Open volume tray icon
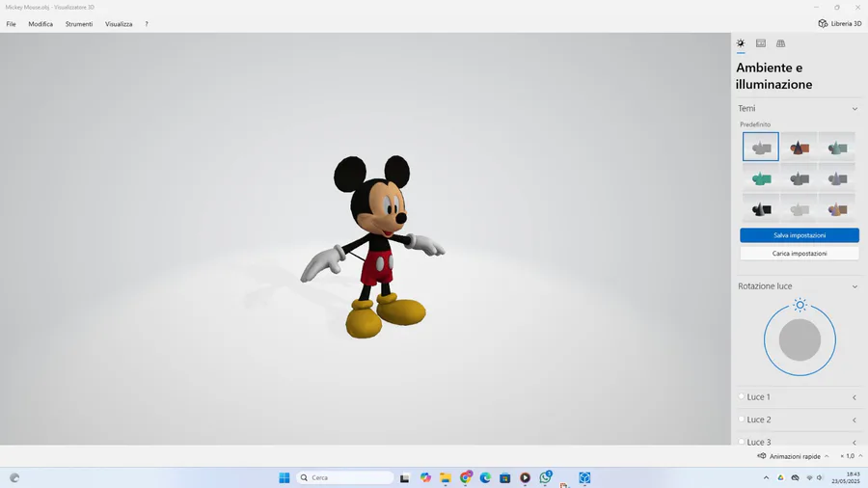Image resolution: width=868 pixels, height=488 pixels. coord(820,477)
